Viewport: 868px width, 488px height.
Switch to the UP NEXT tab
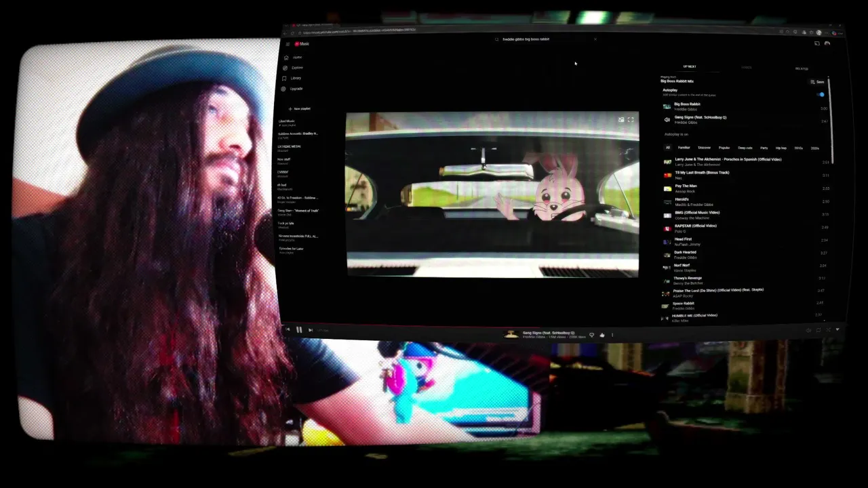point(689,66)
